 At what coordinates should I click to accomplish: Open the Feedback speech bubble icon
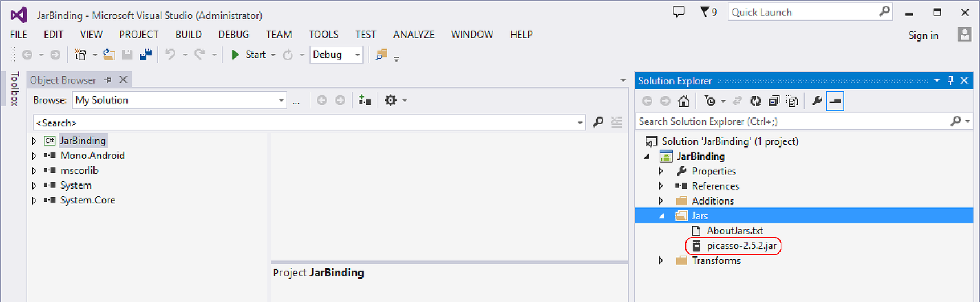tap(679, 11)
